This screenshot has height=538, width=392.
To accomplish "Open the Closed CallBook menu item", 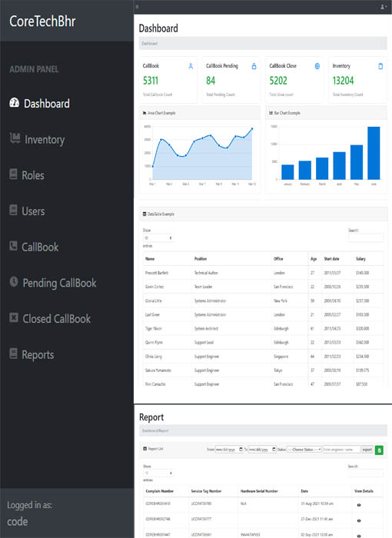I will tap(57, 319).
